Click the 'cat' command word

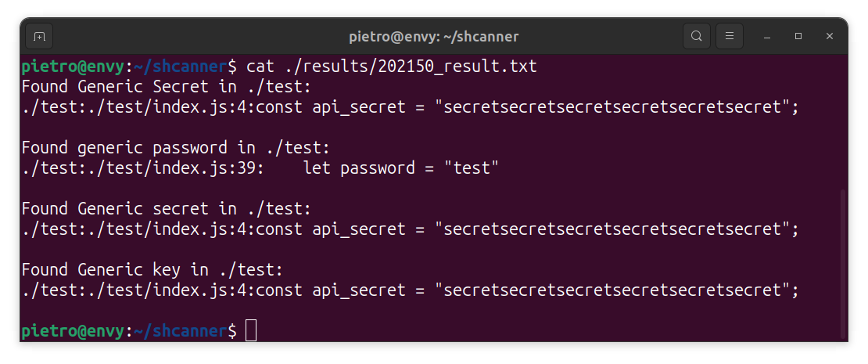[x=260, y=66]
